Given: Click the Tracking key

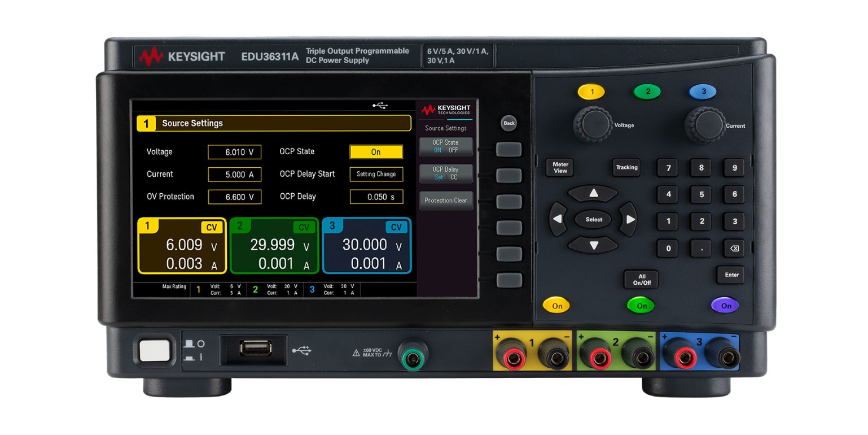Looking at the screenshot, I should 626,167.
